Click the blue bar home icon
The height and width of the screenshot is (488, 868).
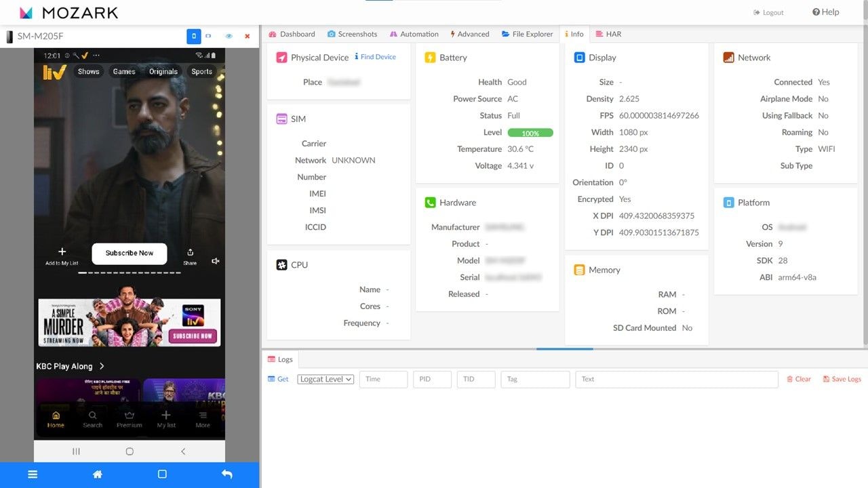tap(98, 474)
